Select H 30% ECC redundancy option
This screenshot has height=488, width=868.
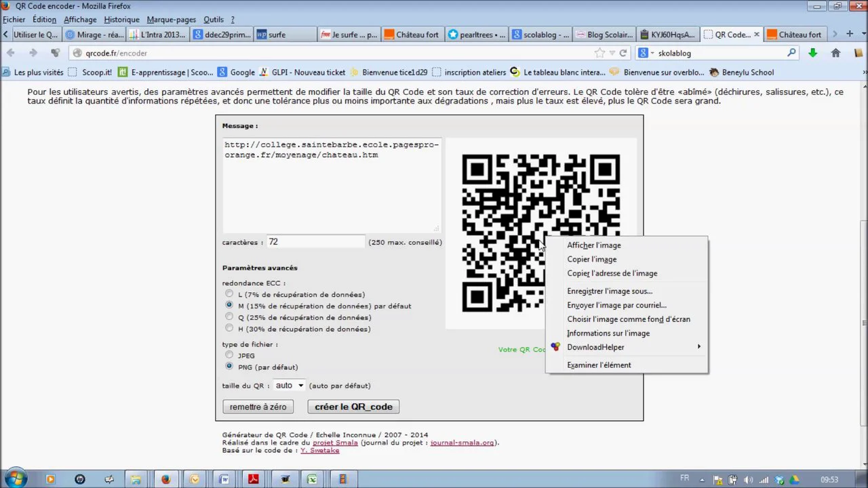coord(229,329)
